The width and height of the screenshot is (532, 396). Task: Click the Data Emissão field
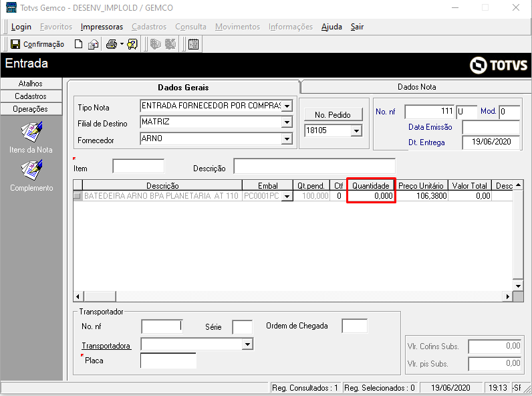(491, 128)
